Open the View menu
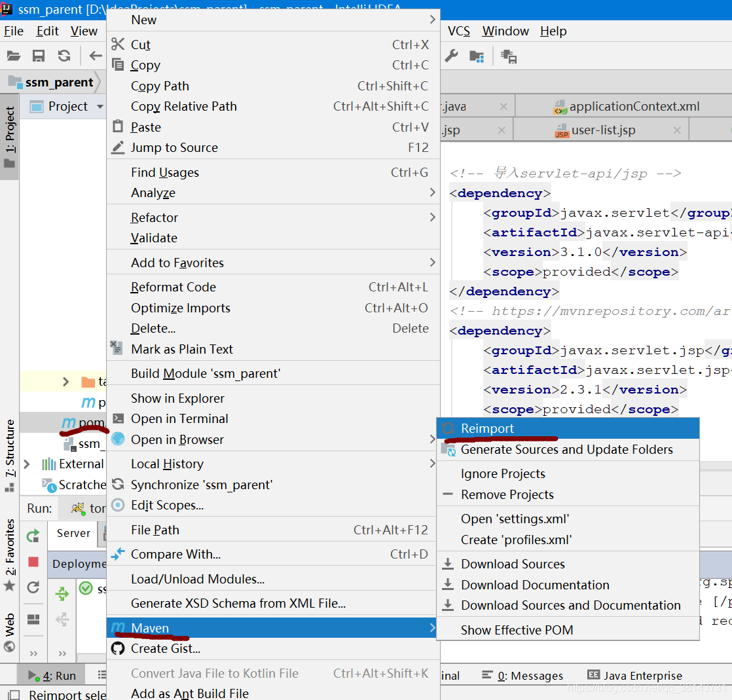This screenshot has height=700, width=732. (84, 31)
